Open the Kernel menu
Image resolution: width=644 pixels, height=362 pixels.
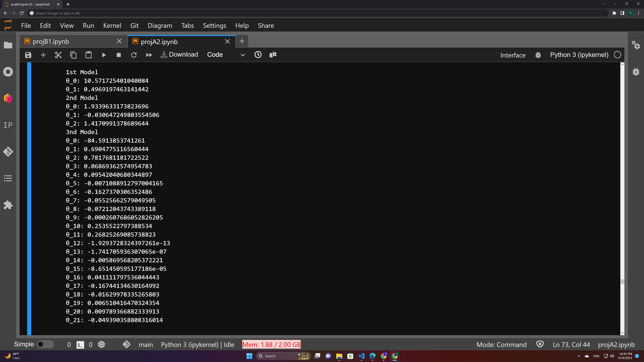[112, 25]
